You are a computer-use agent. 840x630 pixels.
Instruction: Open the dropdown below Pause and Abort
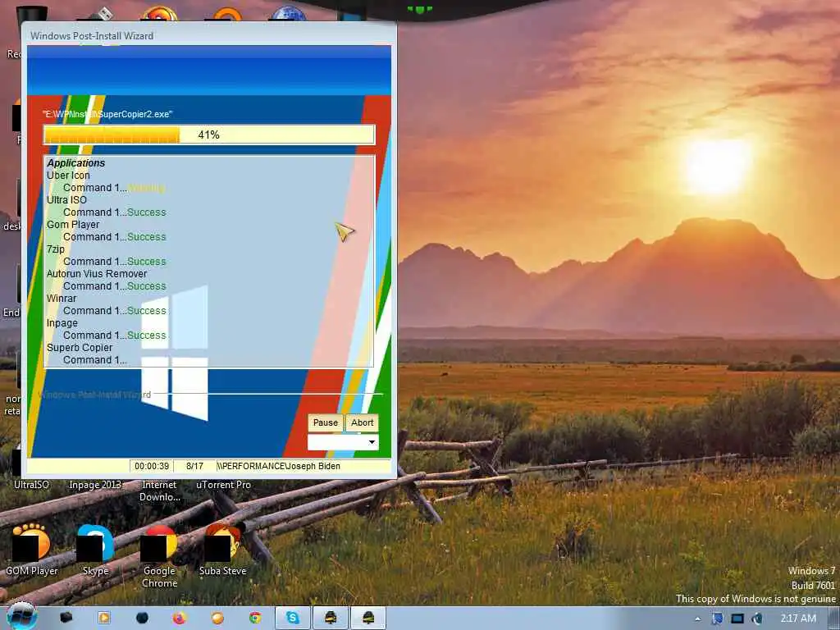coord(343,442)
